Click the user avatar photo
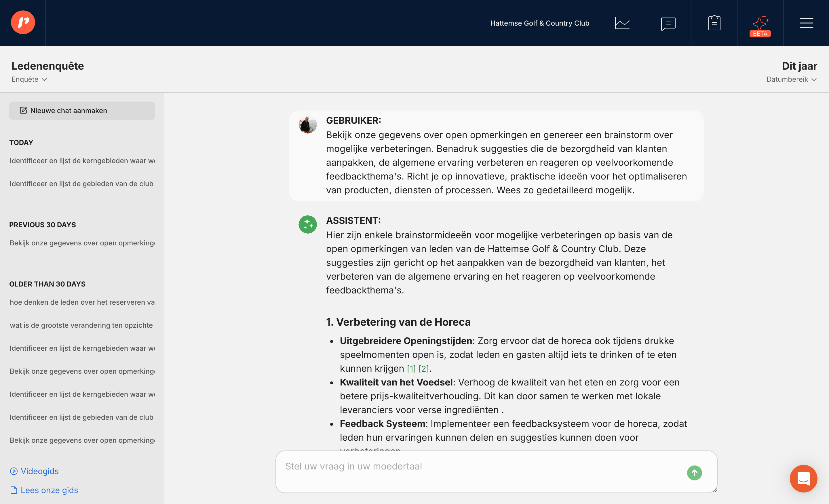The width and height of the screenshot is (829, 504). [x=307, y=124]
